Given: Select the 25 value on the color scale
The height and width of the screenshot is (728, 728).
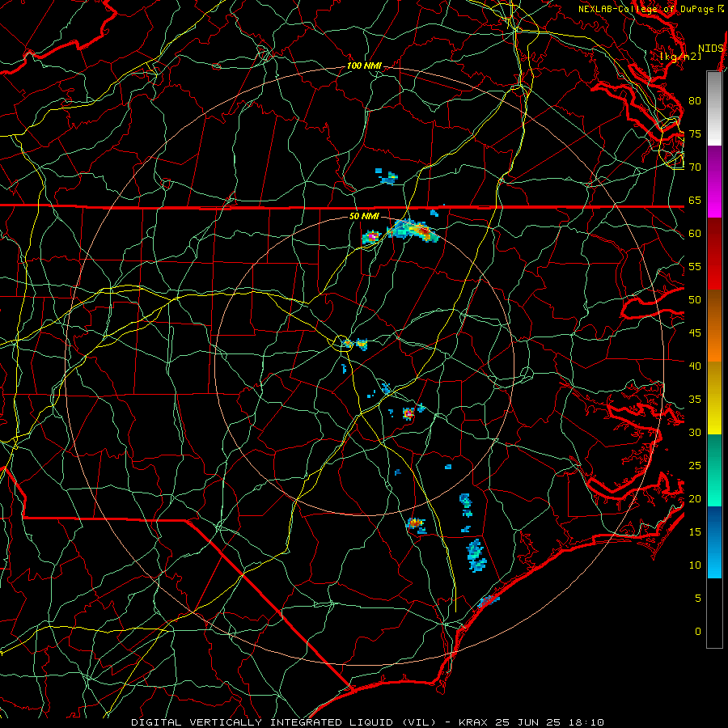Looking at the screenshot, I should tap(695, 466).
